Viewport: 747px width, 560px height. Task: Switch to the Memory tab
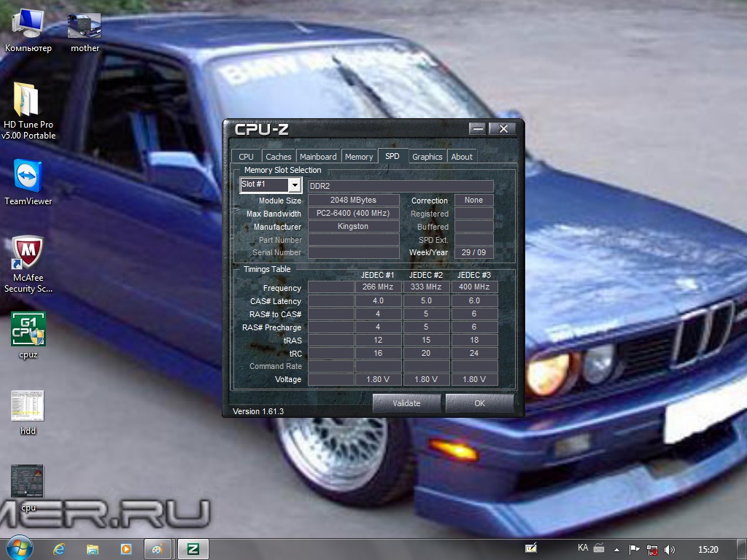point(359,157)
